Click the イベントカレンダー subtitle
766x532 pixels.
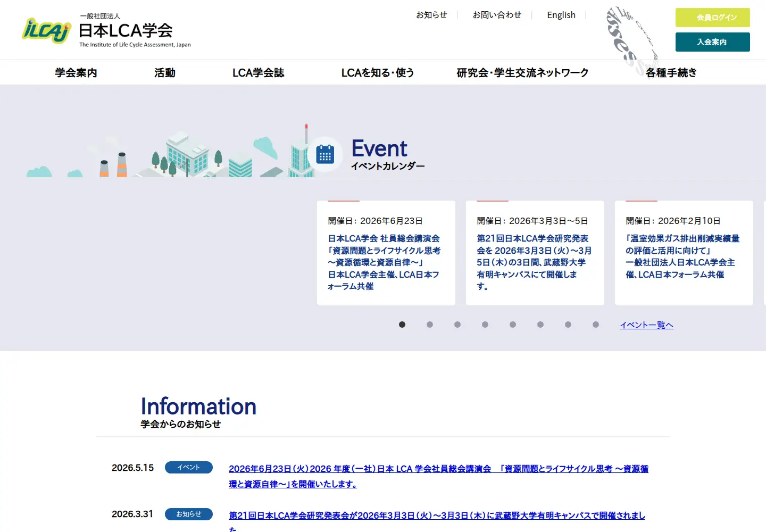click(388, 166)
